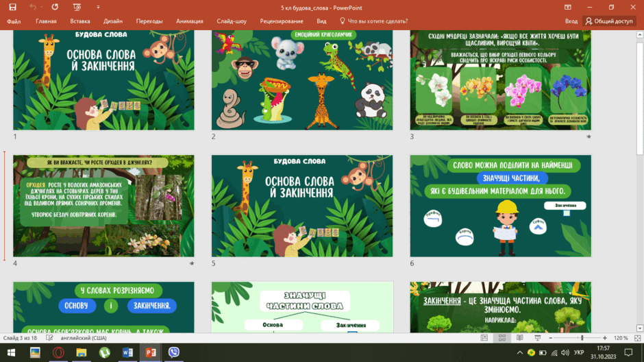Open ribbon display options button
Image resolution: width=644 pixels, height=362 pixels.
pos(567,7)
